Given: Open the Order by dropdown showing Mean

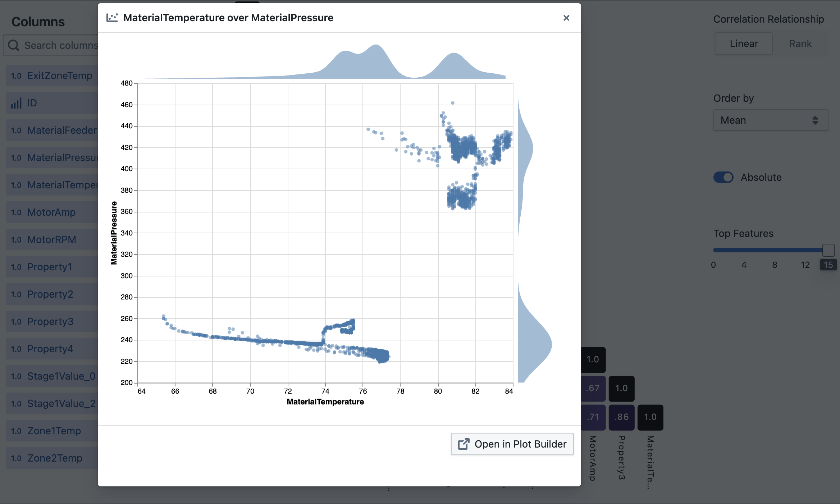Looking at the screenshot, I should [x=770, y=120].
